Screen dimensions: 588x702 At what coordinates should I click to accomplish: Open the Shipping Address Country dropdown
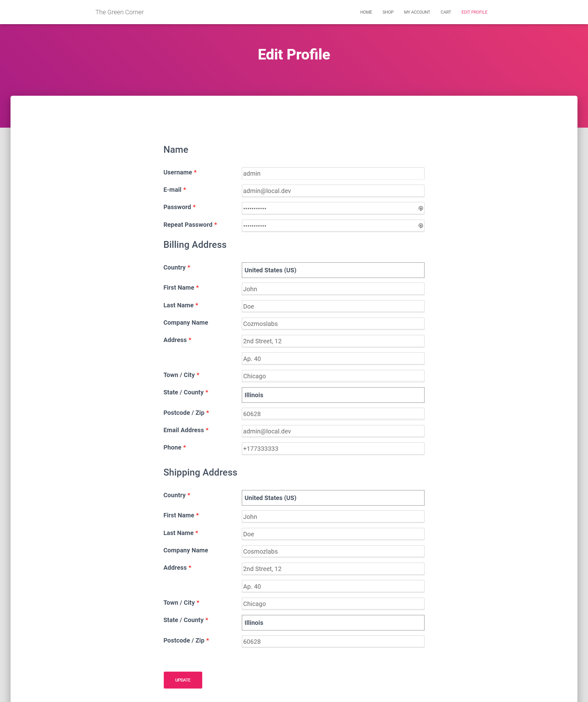(333, 498)
